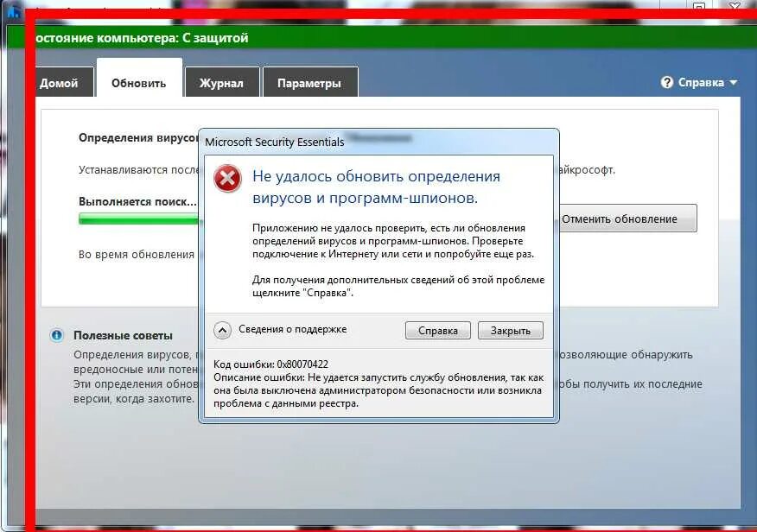757x532 pixels.
Task: Select the error code 0x80070422 text
Action: pyautogui.click(x=302, y=364)
